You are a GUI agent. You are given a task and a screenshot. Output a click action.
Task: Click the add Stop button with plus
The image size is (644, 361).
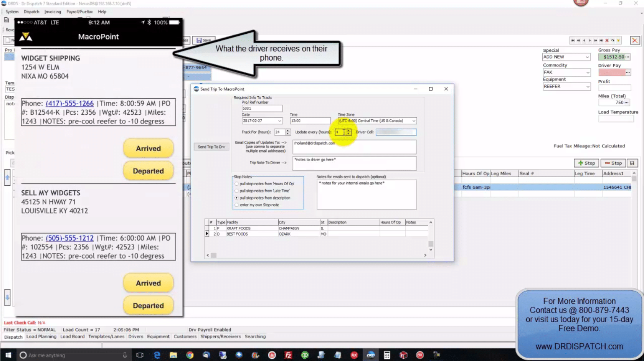586,163
